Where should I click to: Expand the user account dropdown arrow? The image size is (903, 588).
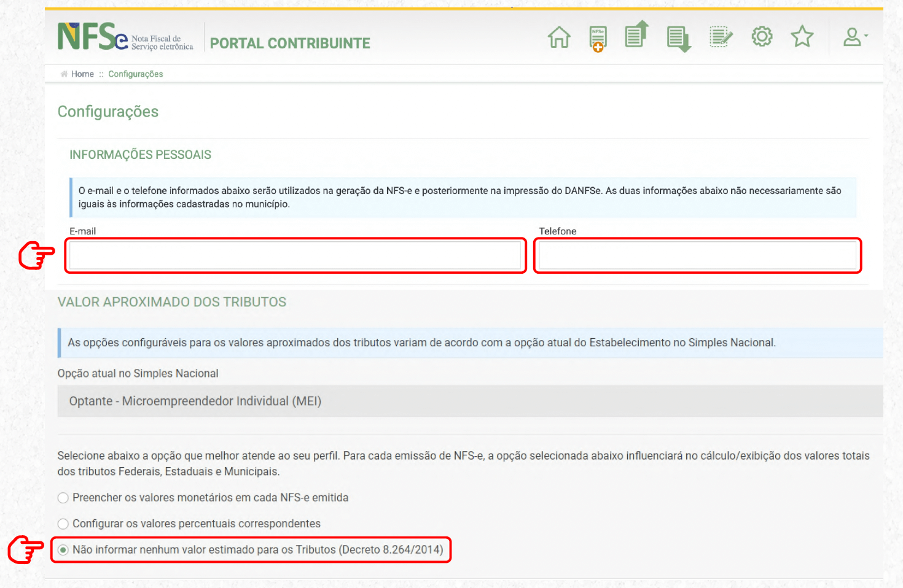867,35
